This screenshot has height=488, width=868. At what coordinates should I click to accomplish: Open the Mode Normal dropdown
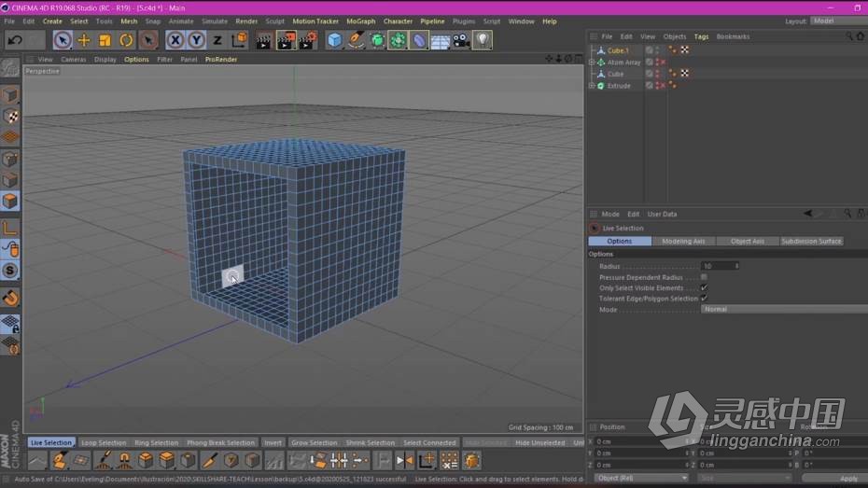pos(784,309)
